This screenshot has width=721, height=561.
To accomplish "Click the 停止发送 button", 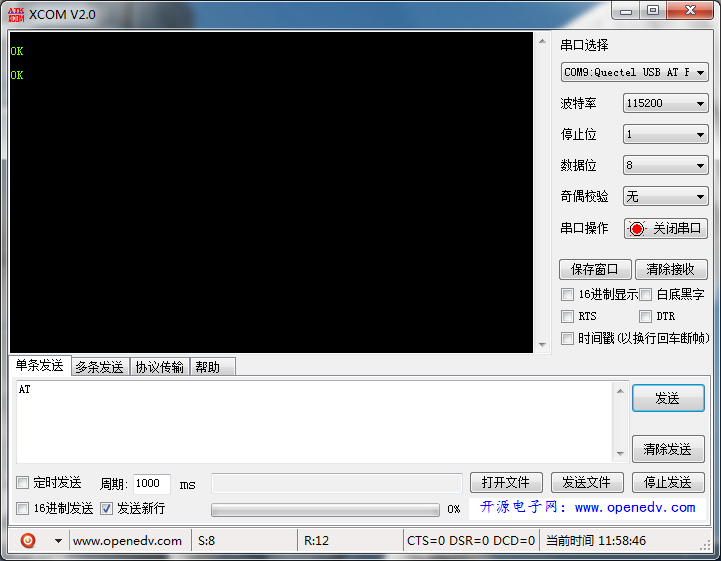I will 668,482.
